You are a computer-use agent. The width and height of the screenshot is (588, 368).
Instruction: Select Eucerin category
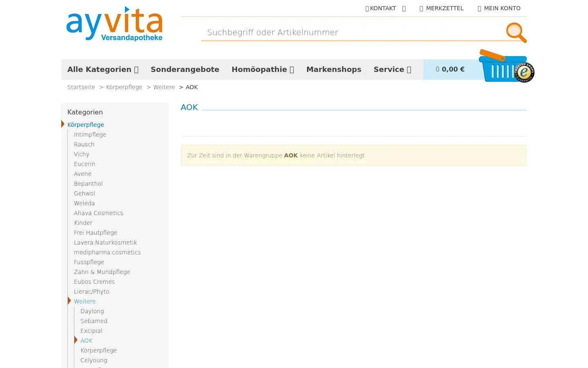85,164
